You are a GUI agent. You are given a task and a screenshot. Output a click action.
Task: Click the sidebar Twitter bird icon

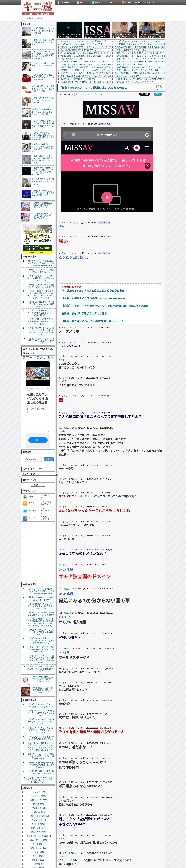pos(25,511)
